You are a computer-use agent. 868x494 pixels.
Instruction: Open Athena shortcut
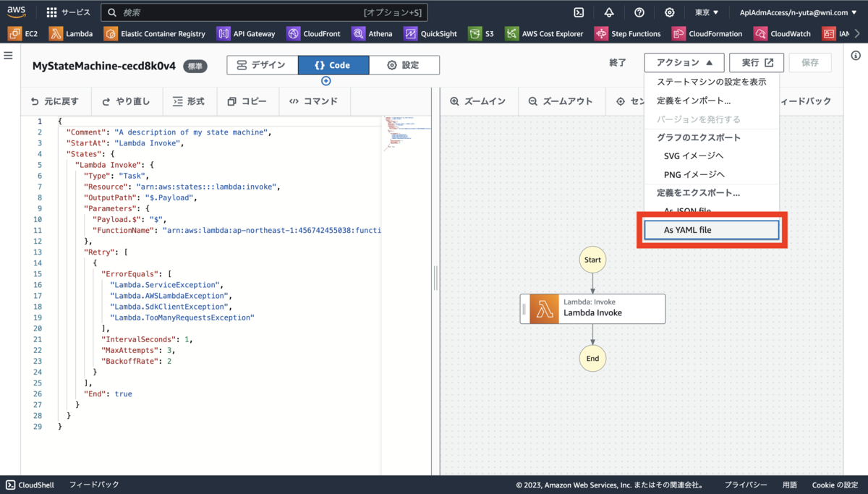[x=372, y=33]
